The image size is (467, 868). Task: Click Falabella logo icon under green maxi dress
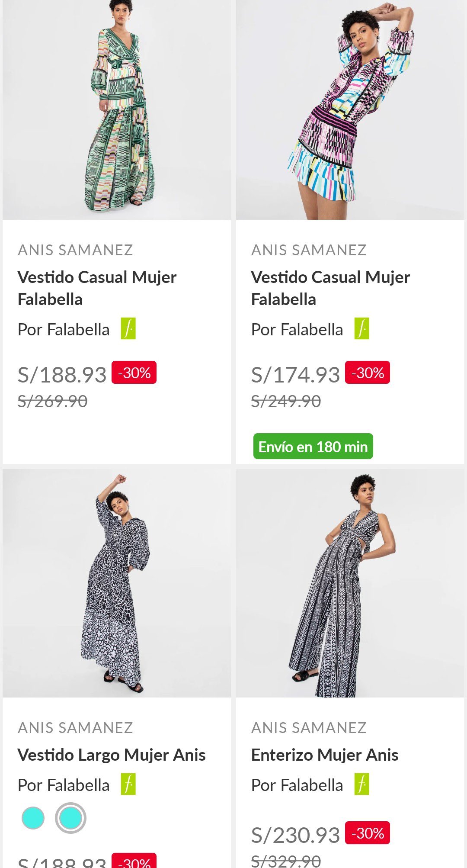[x=128, y=329]
